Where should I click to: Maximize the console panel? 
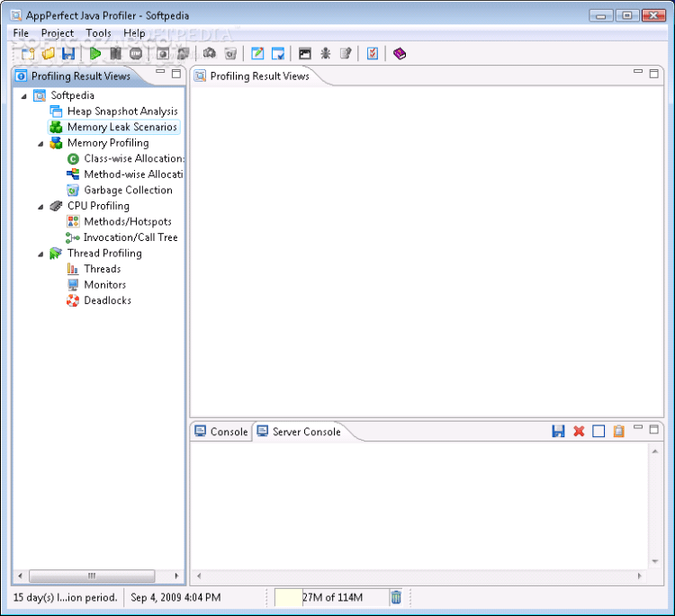click(654, 429)
